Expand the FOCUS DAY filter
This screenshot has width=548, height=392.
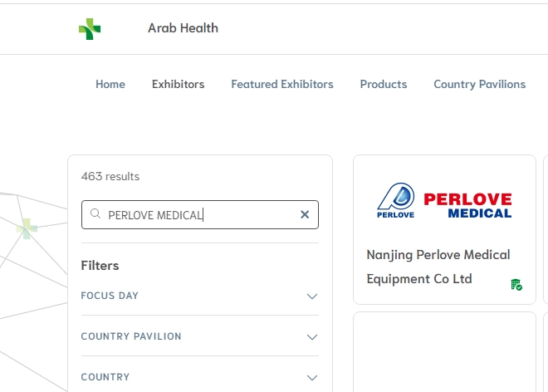pos(312,296)
